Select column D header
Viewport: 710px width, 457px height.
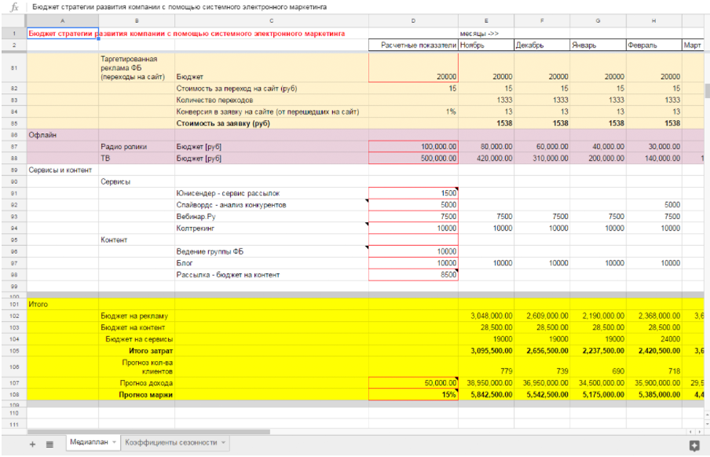pyautogui.click(x=413, y=21)
